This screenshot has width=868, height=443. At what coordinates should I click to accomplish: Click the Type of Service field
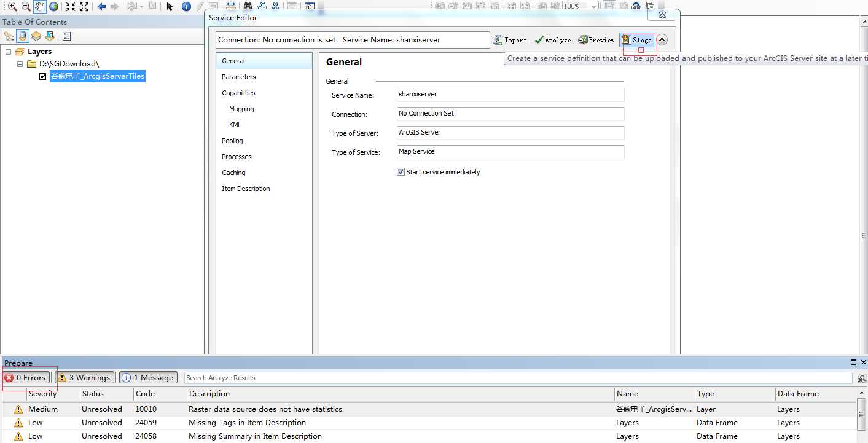tap(510, 152)
